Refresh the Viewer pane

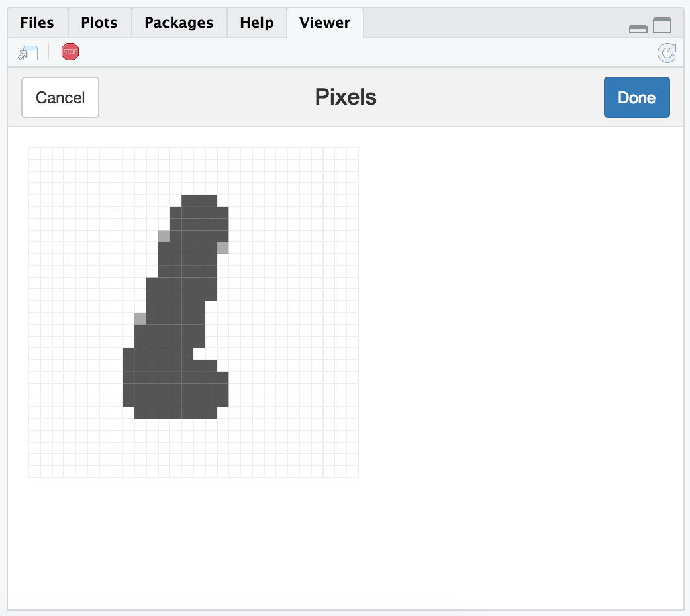667,53
